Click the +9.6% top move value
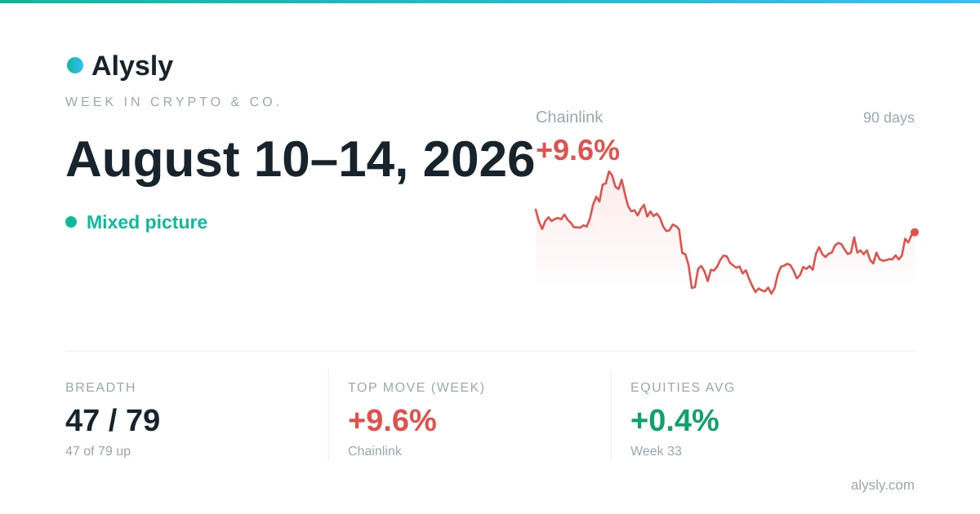The image size is (980, 514). [392, 421]
